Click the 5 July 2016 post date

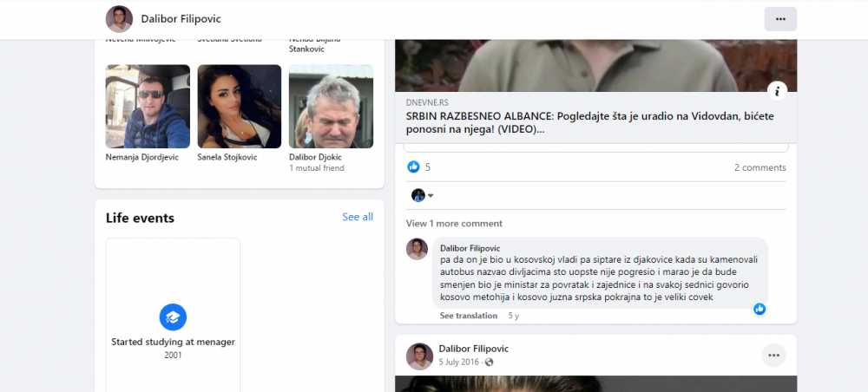[460, 363]
